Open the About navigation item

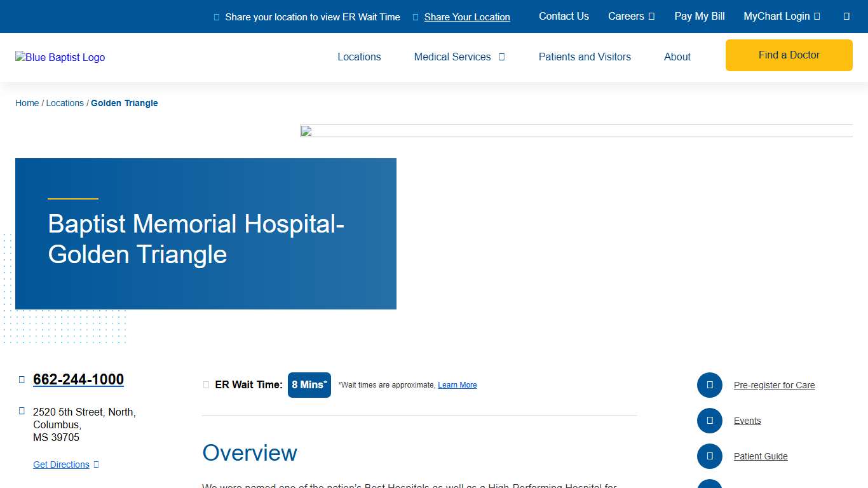coord(677,57)
